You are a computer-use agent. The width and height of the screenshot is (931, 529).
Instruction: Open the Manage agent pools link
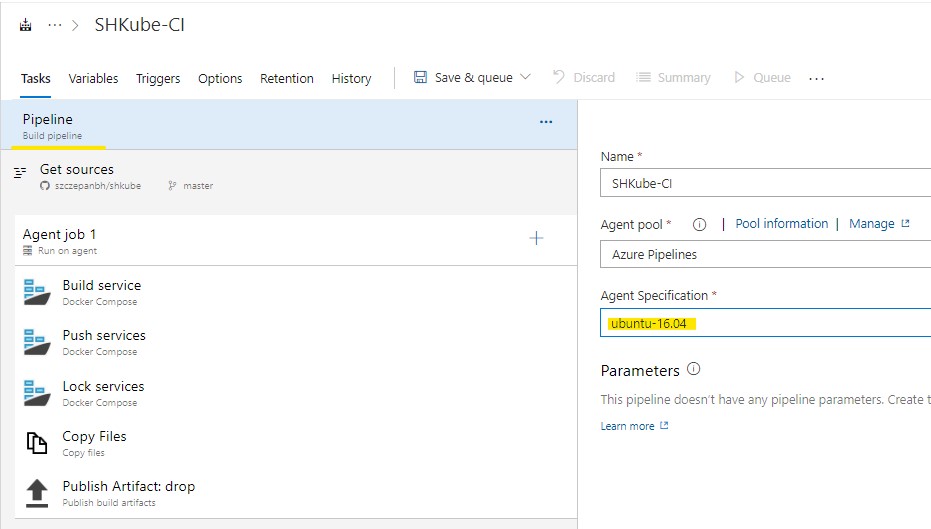click(872, 224)
